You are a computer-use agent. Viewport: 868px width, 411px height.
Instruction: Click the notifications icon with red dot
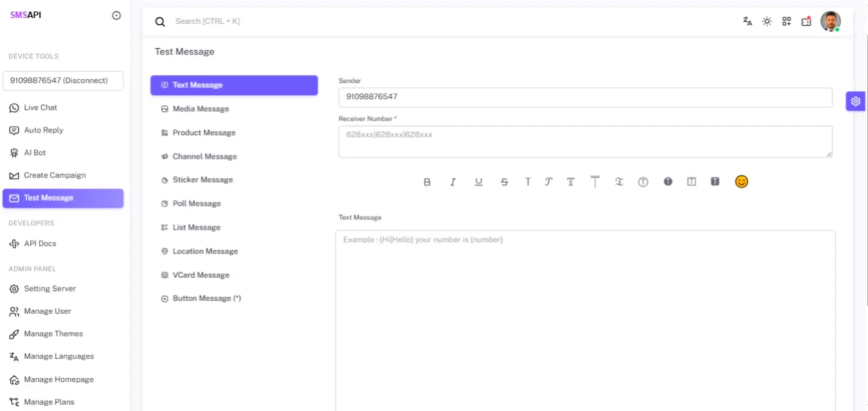(x=806, y=21)
